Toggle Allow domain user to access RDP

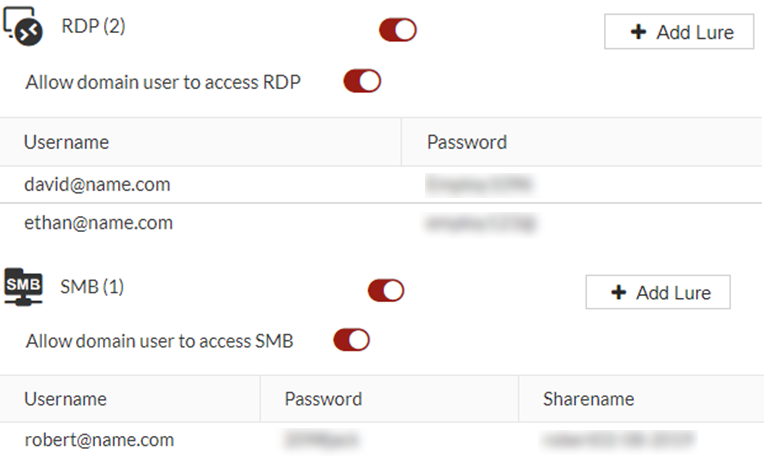click(362, 82)
